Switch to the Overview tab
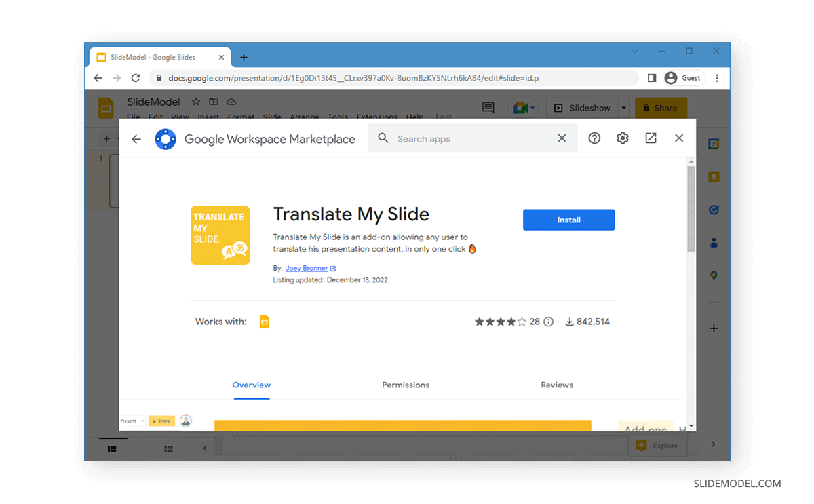814x504 pixels. pyautogui.click(x=252, y=385)
